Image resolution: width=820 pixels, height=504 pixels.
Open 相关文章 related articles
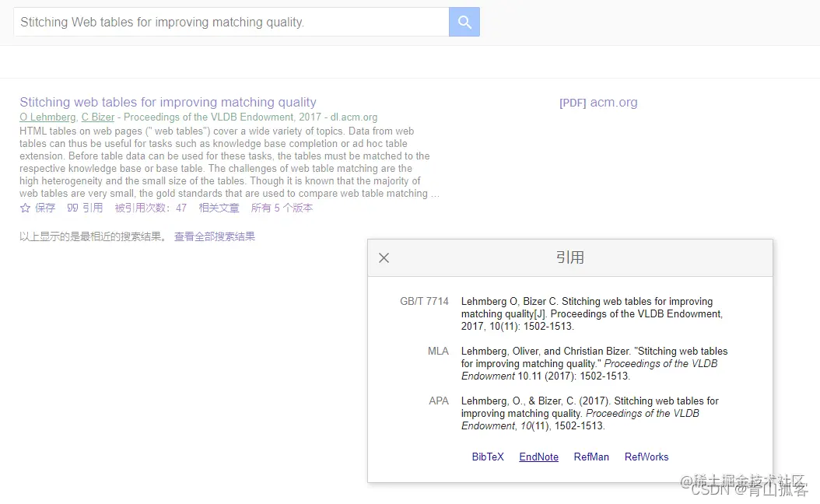pyautogui.click(x=219, y=208)
